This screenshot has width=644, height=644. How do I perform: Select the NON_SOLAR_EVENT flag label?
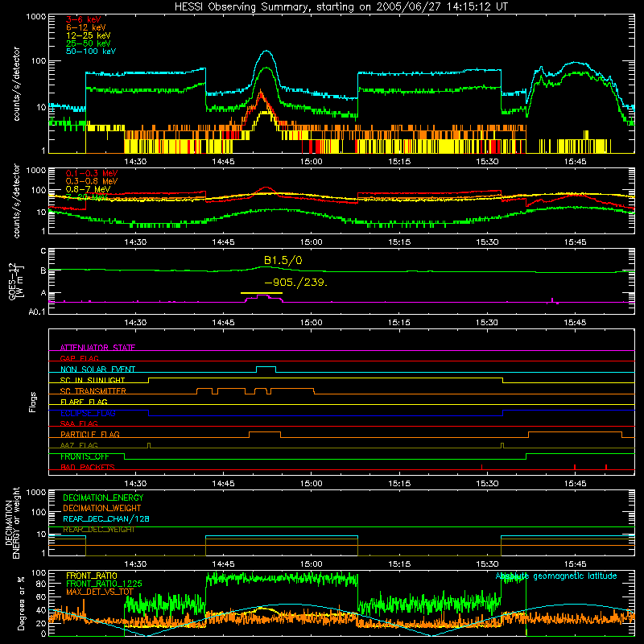[x=97, y=369]
